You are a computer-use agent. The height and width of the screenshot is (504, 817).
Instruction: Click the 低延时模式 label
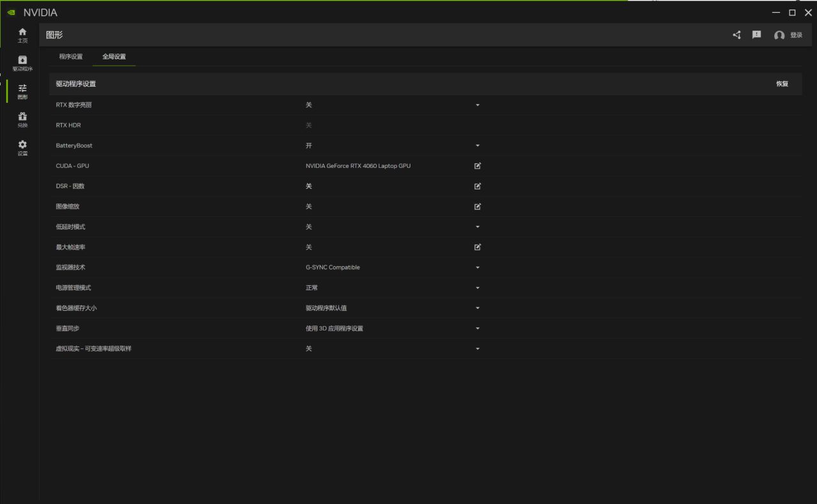tap(70, 227)
